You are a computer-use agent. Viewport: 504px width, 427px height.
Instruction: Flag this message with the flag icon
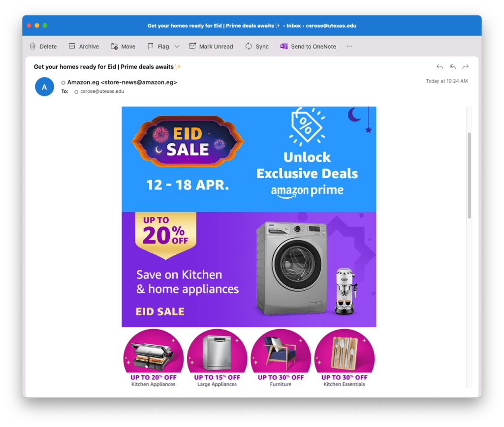pos(151,46)
